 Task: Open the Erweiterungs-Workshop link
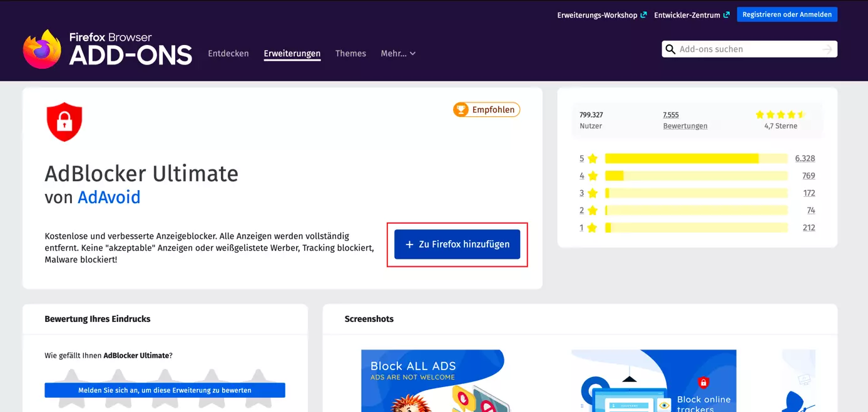601,15
